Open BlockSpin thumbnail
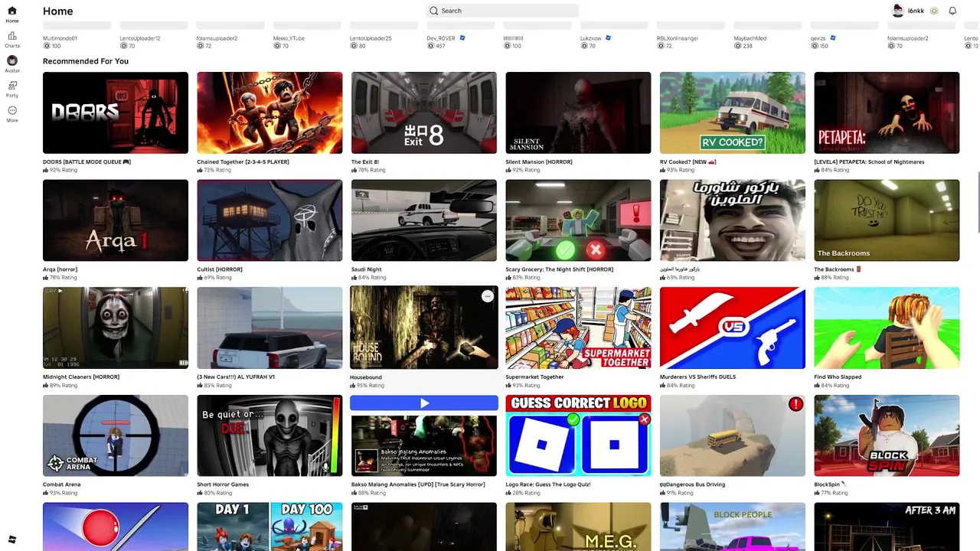This screenshot has width=980, height=551. pyautogui.click(x=887, y=435)
